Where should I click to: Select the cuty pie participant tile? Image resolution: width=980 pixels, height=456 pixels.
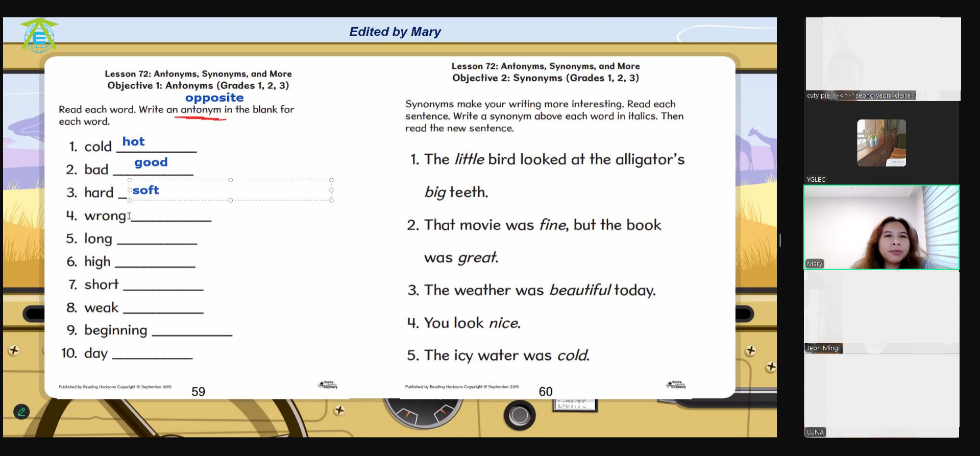tap(883, 59)
